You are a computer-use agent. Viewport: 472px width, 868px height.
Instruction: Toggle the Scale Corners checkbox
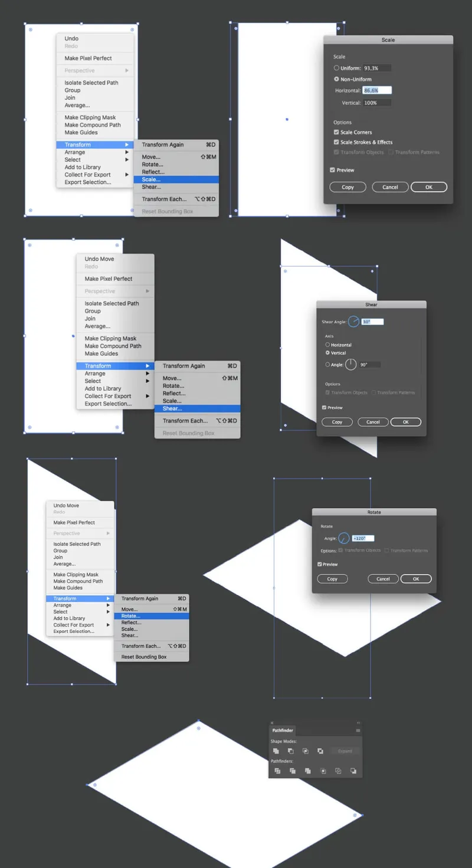[336, 132]
